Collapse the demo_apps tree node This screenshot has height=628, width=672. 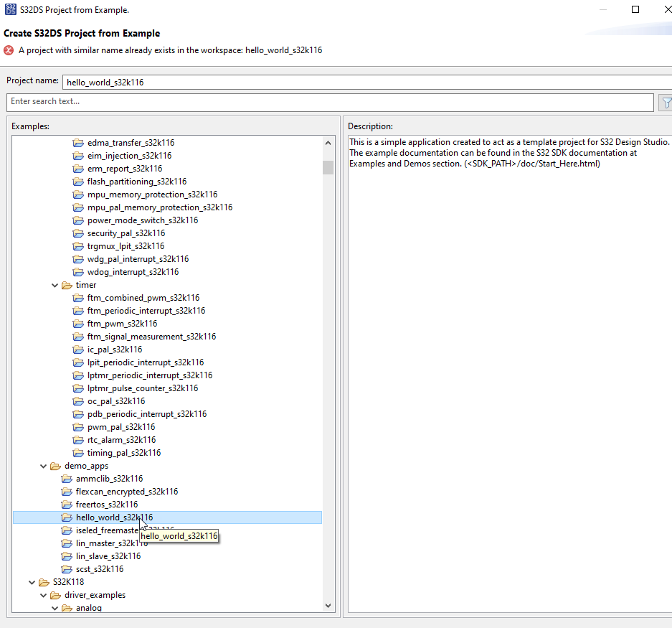point(43,465)
